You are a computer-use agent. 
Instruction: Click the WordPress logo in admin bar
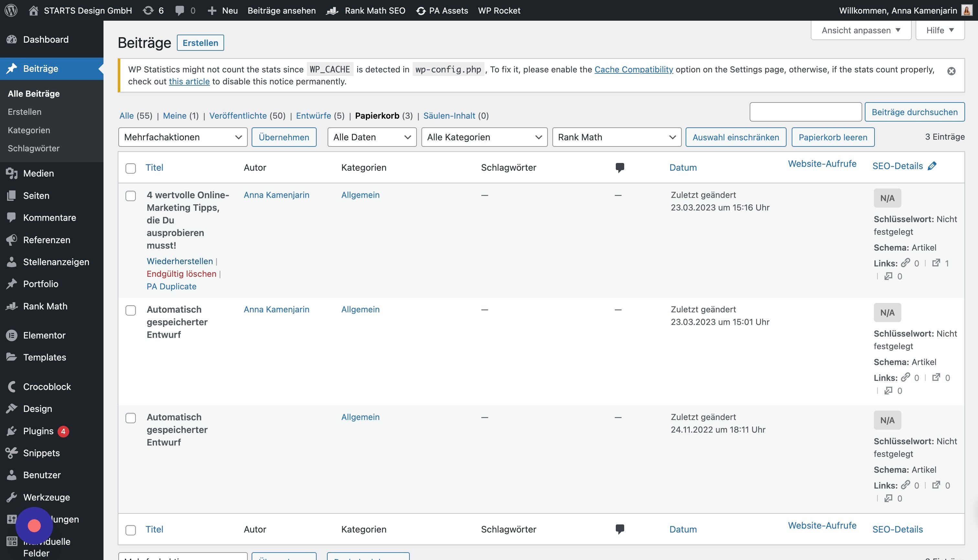pyautogui.click(x=11, y=10)
